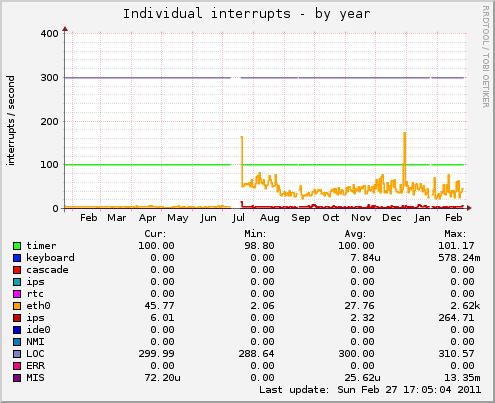Click the 'keyboard' legend label
Screen dimensions: 495x403
coord(50,258)
